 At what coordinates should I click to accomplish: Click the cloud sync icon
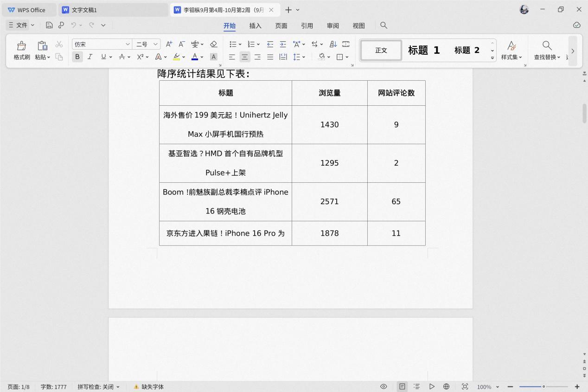576,25
